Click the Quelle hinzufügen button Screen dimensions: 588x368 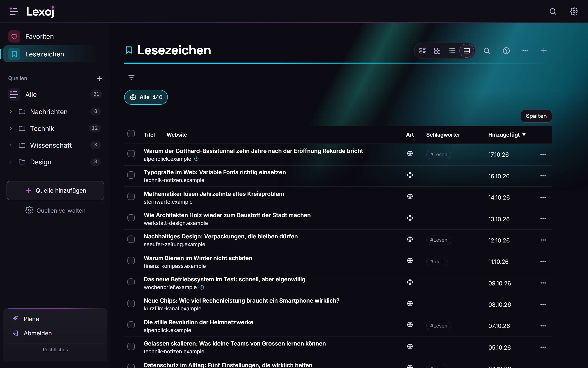click(55, 191)
